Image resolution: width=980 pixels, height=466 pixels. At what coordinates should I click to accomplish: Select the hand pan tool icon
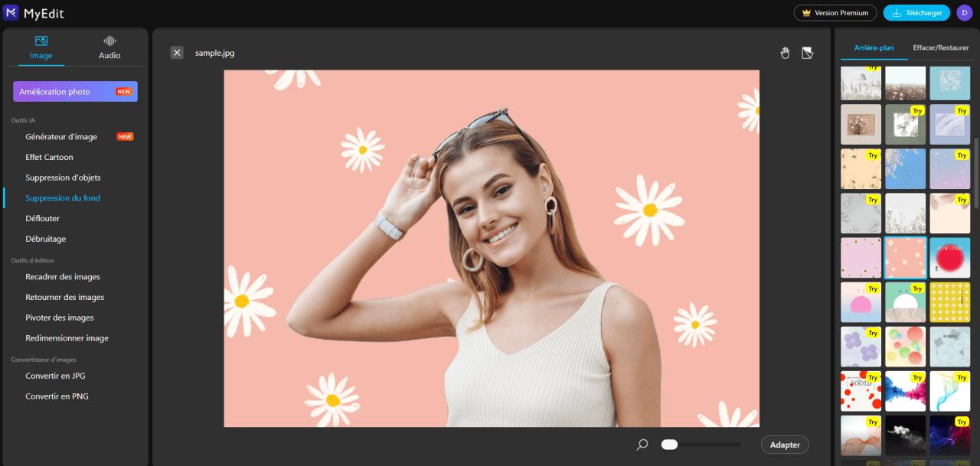pyautogui.click(x=785, y=52)
